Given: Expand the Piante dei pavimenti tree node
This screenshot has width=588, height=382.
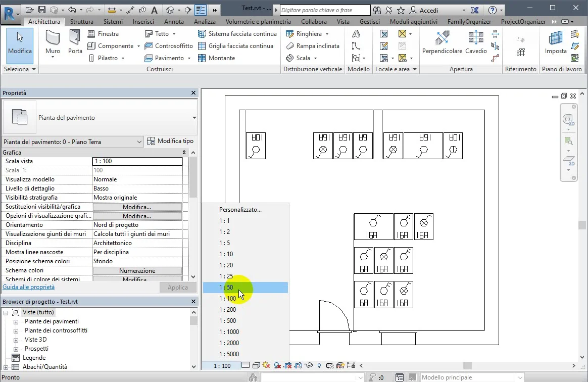Looking at the screenshot, I should 16,322.
